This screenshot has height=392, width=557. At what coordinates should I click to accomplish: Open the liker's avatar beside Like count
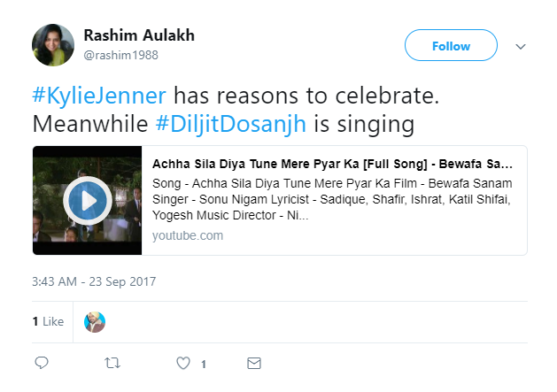[95, 321]
